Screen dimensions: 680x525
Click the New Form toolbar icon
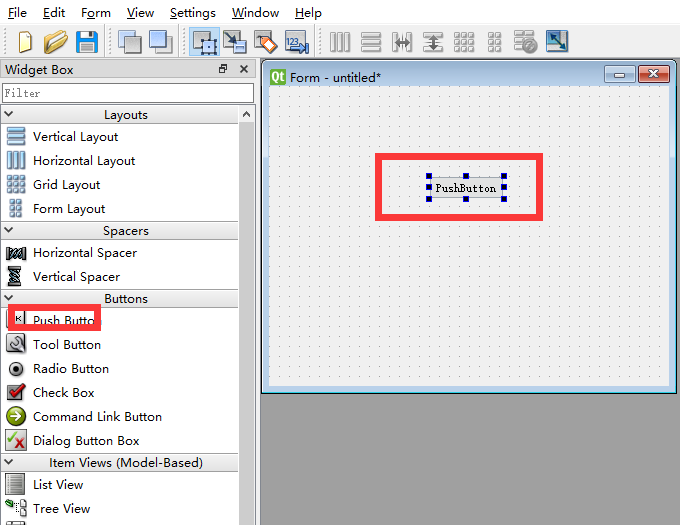pyautogui.click(x=25, y=42)
